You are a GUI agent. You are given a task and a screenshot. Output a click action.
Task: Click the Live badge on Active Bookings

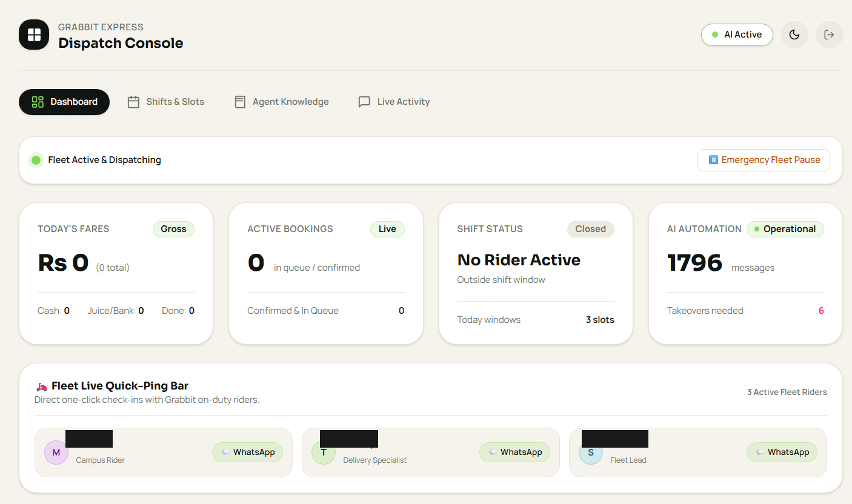387,229
